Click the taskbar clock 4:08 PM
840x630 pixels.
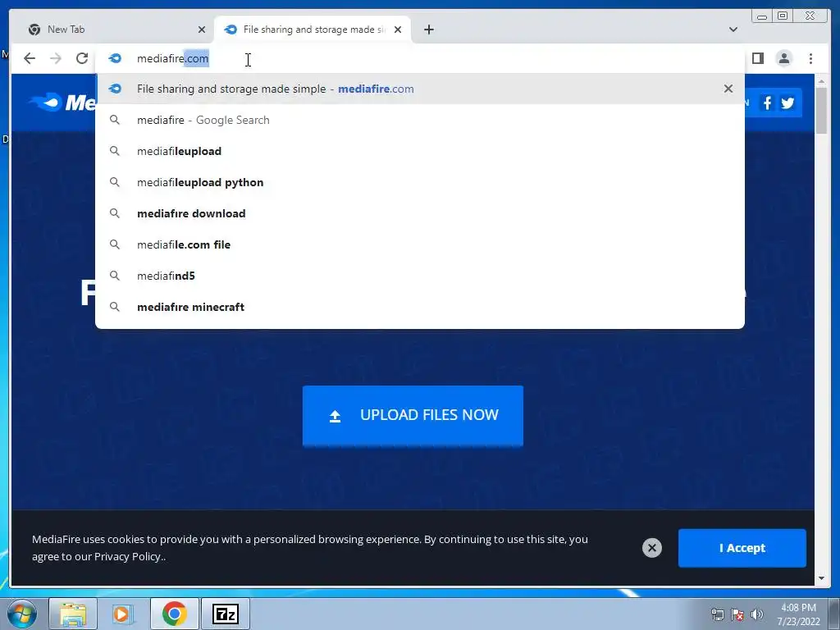point(798,614)
